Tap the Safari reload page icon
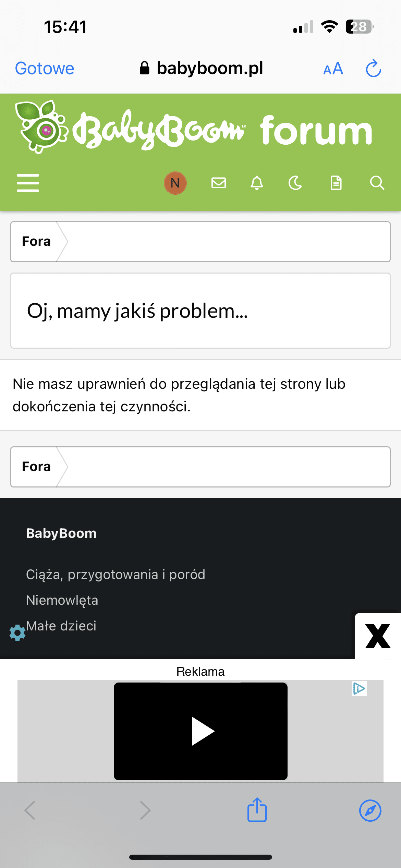Screen dimensions: 401x868 click(373, 69)
